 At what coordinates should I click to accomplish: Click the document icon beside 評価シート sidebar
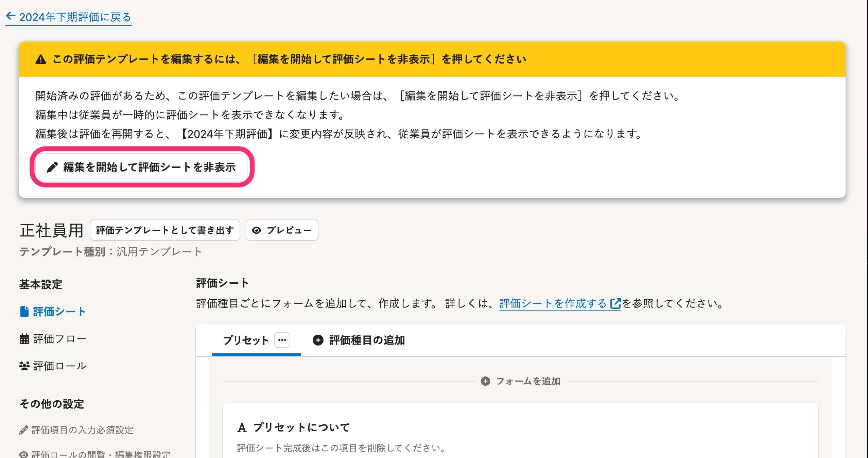coord(24,312)
